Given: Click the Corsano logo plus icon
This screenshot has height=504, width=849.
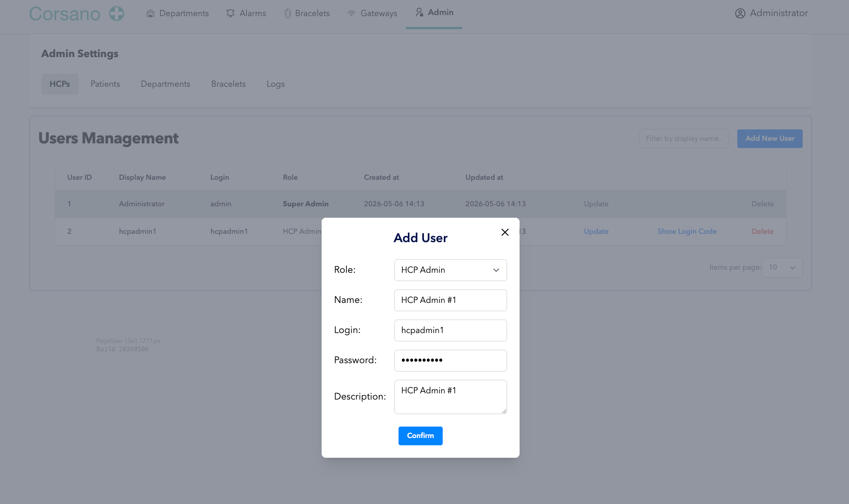Looking at the screenshot, I should coord(116,14).
